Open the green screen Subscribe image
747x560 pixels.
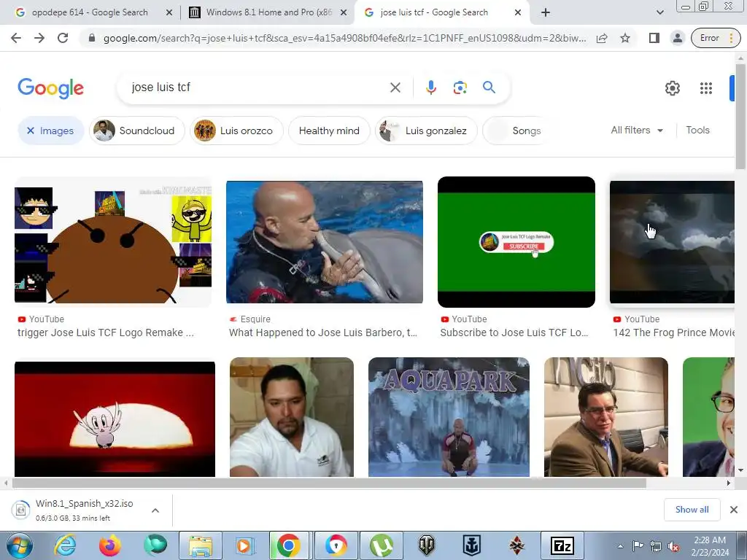coord(516,242)
